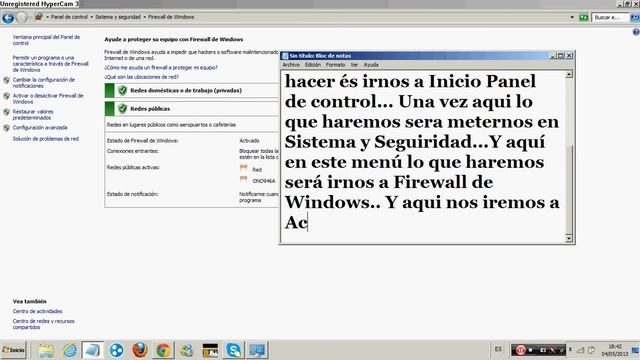640x360 pixels.
Task: Open ¿Cómo me ayuda un firewall? link
Action: pos(161,68)
